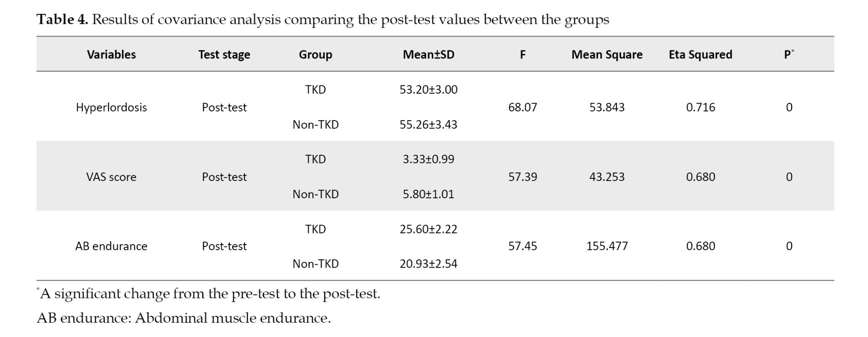
Task: Click the Group column header
Action: pos(315,55)
